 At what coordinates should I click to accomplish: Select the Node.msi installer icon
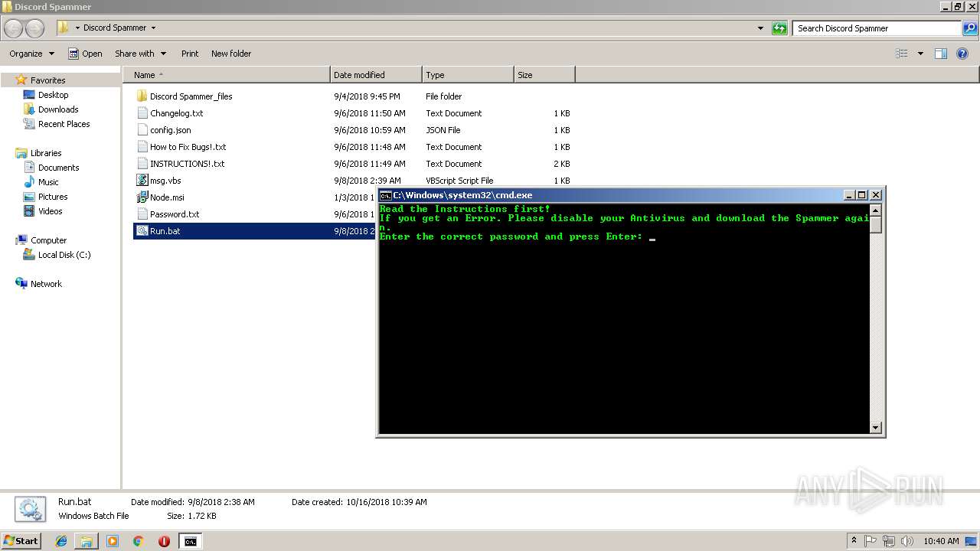point(142,197)
